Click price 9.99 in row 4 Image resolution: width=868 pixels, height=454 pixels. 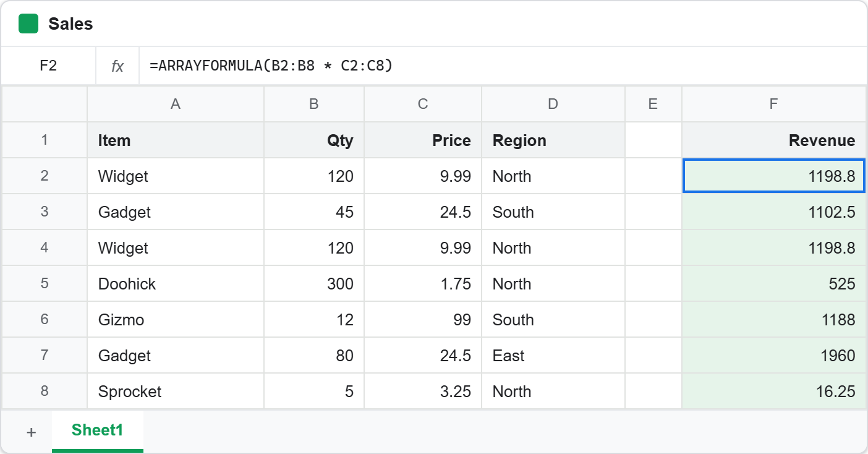423,247
